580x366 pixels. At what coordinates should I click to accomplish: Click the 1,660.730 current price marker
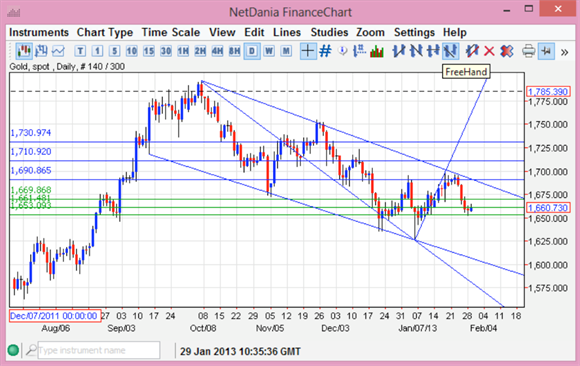548,208
